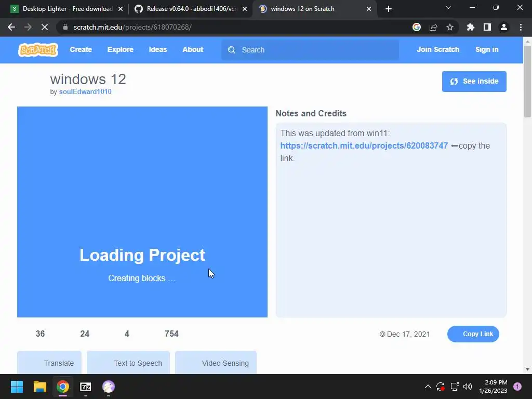The height and width of the screenshot is (399, 532).
Task: Click the address bar URL
Action: coord(132,27)
